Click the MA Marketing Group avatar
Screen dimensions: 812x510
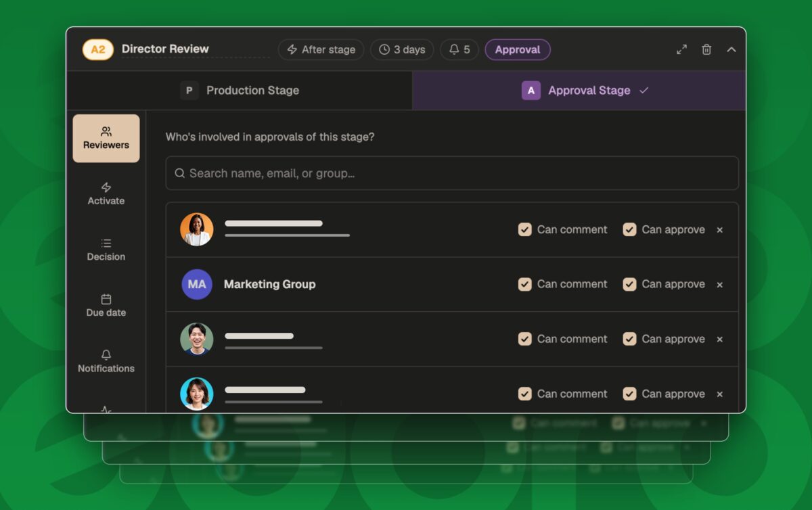coord(197,285)
